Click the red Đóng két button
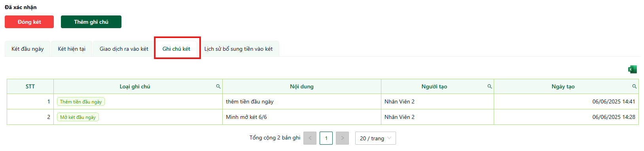 [x=29, y=22]
